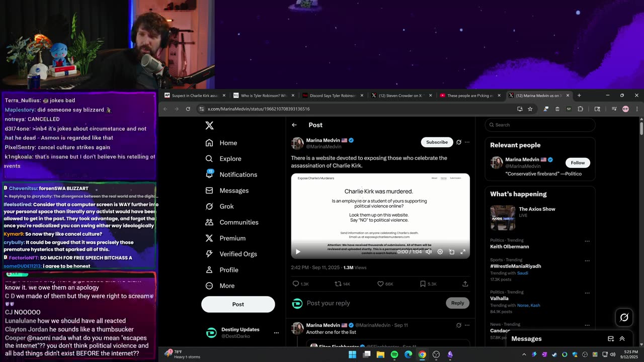Switch to Discord Says Tyler Robinson tab

(333, 96)
